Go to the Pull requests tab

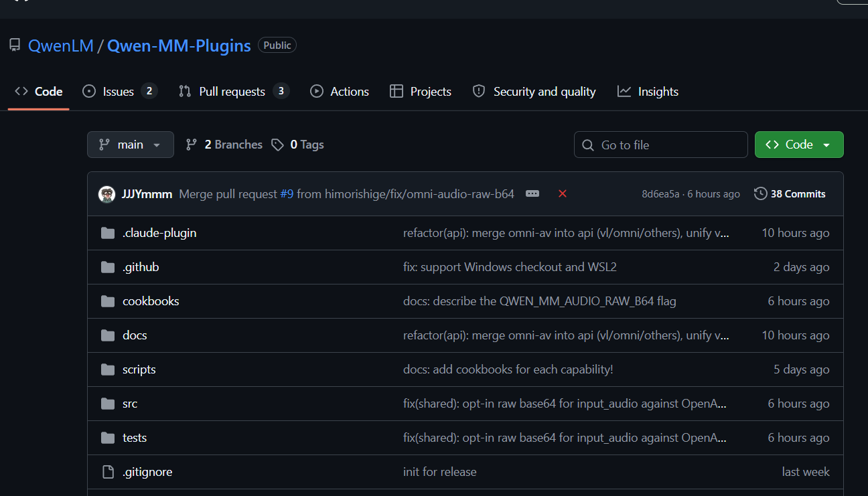[x=234, y=92]
